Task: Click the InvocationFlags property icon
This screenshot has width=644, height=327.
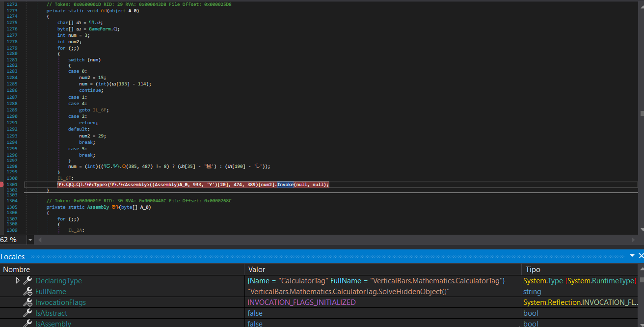Action: tap(28, 302)
